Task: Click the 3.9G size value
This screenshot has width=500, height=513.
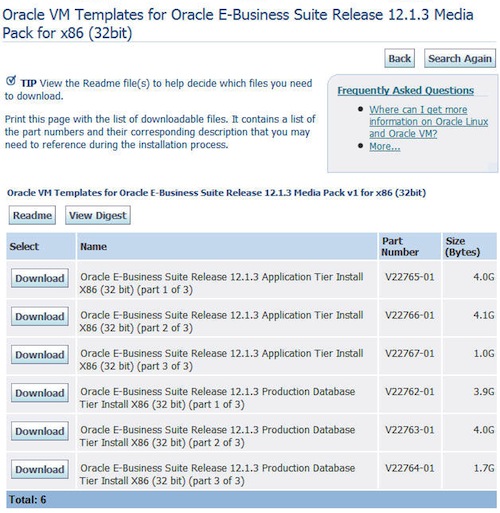Action: click(x=484, y=392)
